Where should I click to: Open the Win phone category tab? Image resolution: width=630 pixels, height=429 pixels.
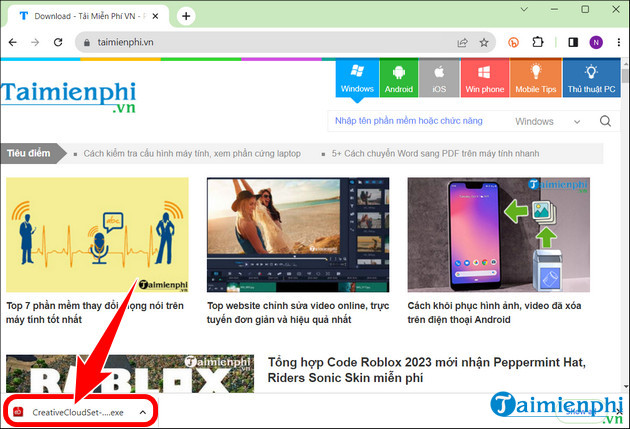click(x=485, y=78)
